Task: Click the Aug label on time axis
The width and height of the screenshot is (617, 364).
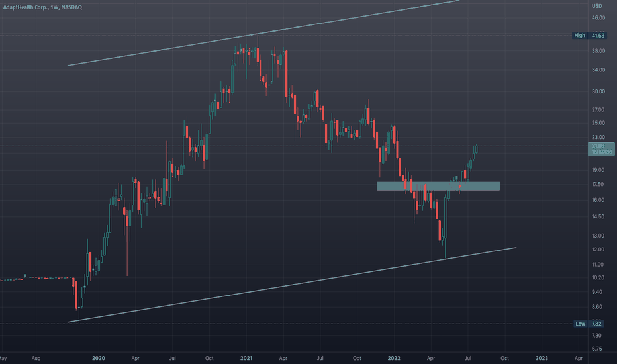Action: (x=36, y=358)
